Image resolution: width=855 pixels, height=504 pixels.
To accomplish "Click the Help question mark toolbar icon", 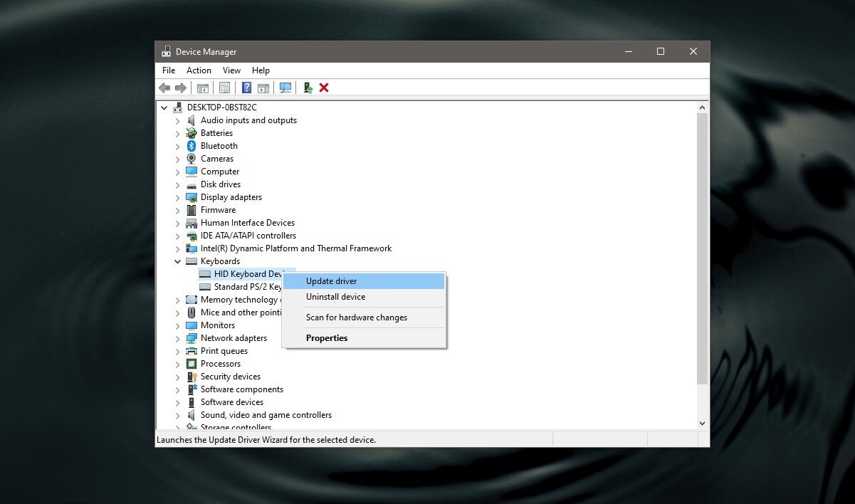I will click(x=246, y=87).
